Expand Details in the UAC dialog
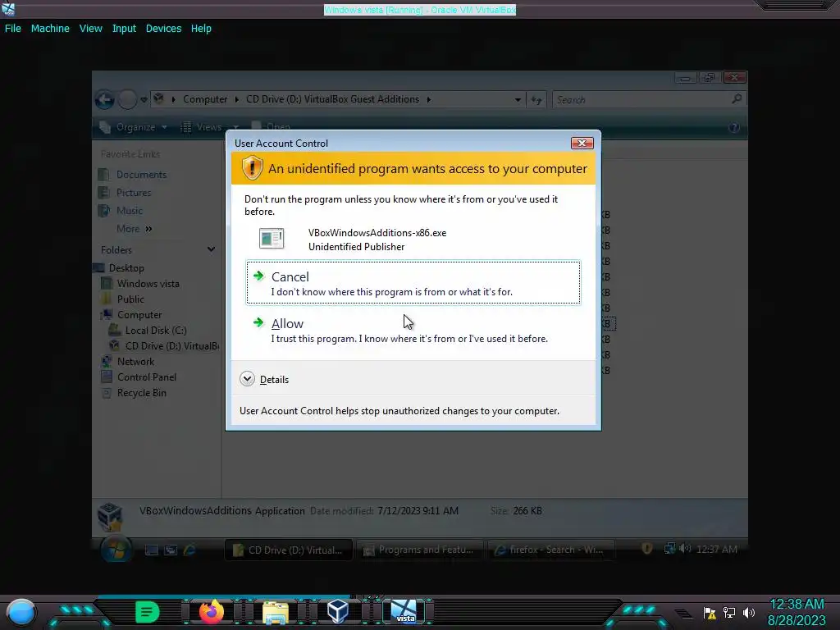The height and width of the screenshot is (630, 840). [x=265, y=379]
